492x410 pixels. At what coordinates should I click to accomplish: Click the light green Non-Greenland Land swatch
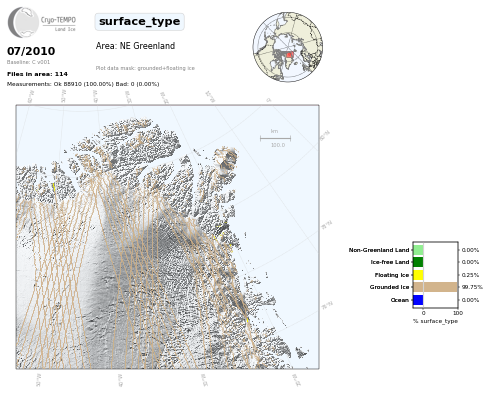tap(418, 250)
